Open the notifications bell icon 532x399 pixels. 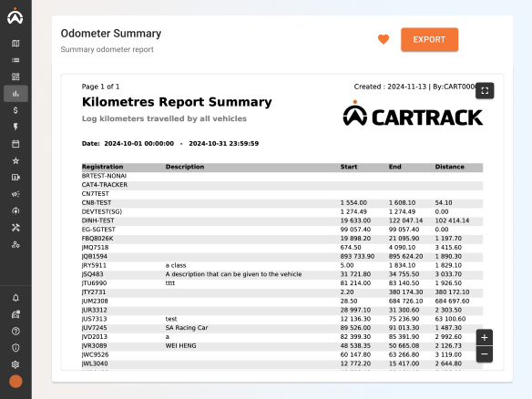[x=15, y=298]
